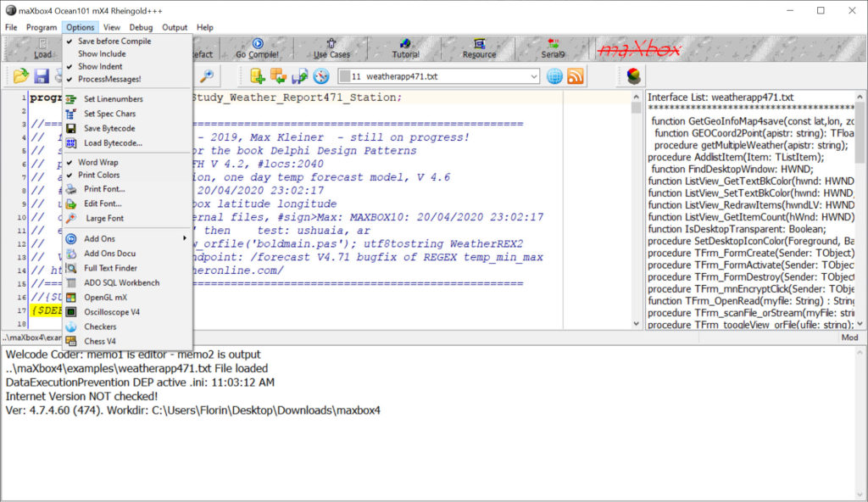Image resolution: width=868 pixels, height=502 pixels.
Task: Click the 'DataExecutionPrevention DEP active' output line
Action: coord(140,382)
